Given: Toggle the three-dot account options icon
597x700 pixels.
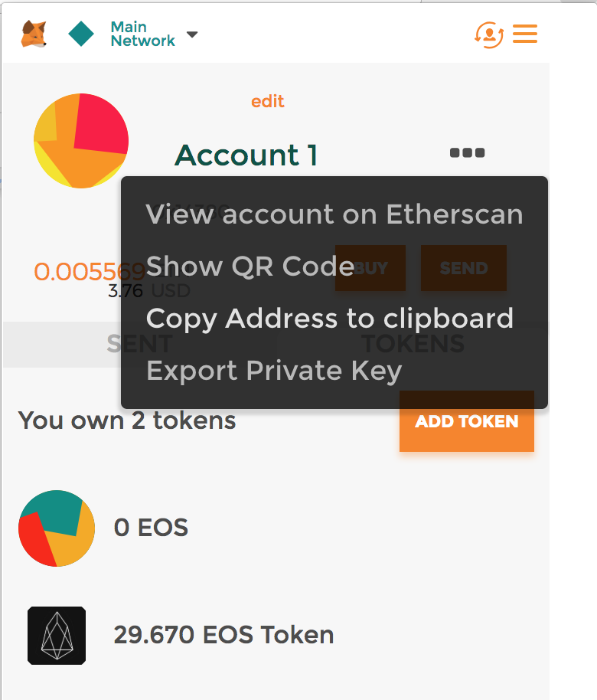Looking at the screenshot, I should coord(467,152).
